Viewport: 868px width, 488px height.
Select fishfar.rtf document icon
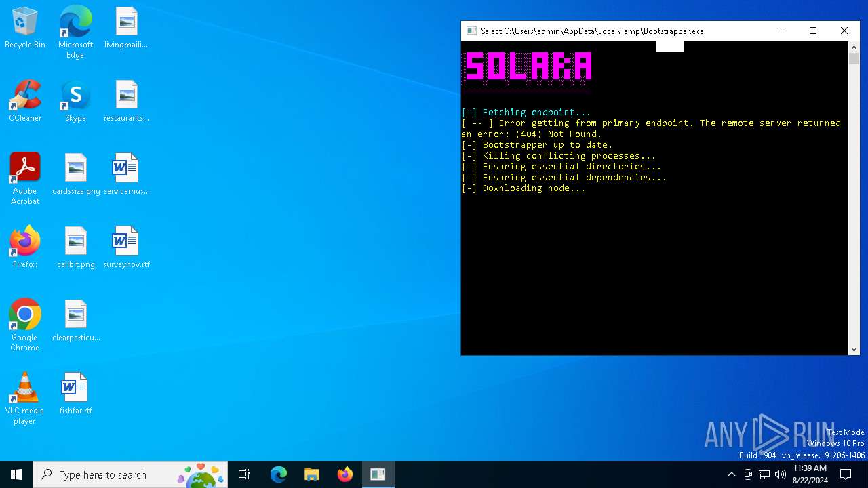point(75,394)
